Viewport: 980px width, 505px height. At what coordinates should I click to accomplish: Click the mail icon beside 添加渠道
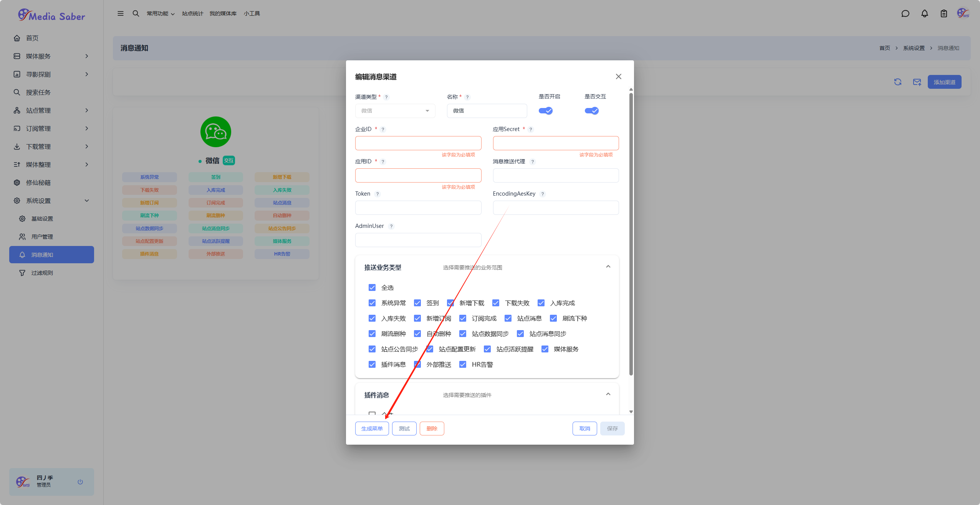coord(917,82)
